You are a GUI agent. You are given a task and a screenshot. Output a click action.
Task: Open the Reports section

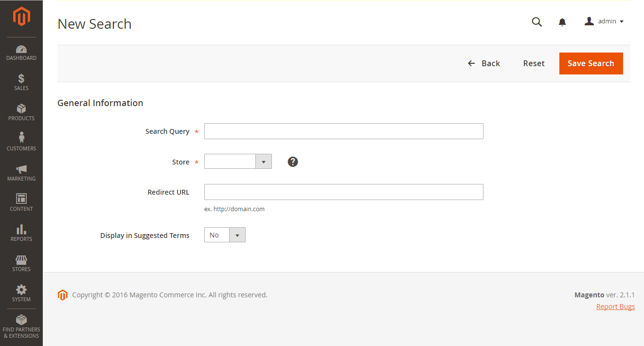[x=21, y=233]
